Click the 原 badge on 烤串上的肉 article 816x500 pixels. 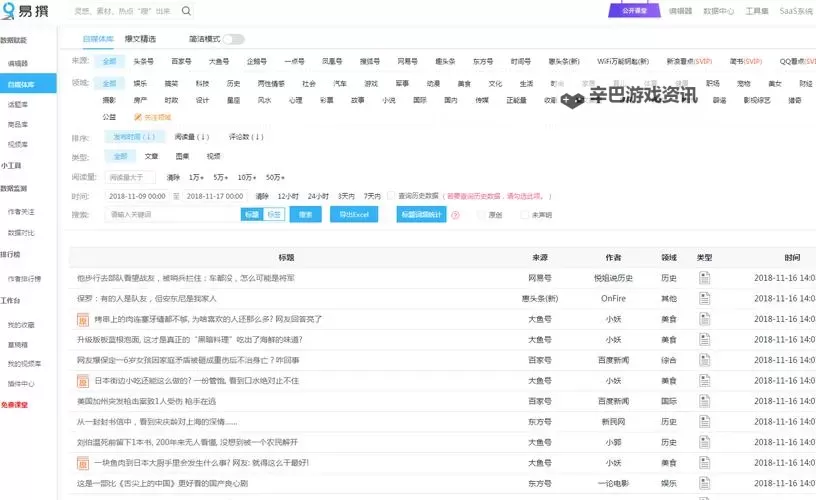tap(83, 319)
